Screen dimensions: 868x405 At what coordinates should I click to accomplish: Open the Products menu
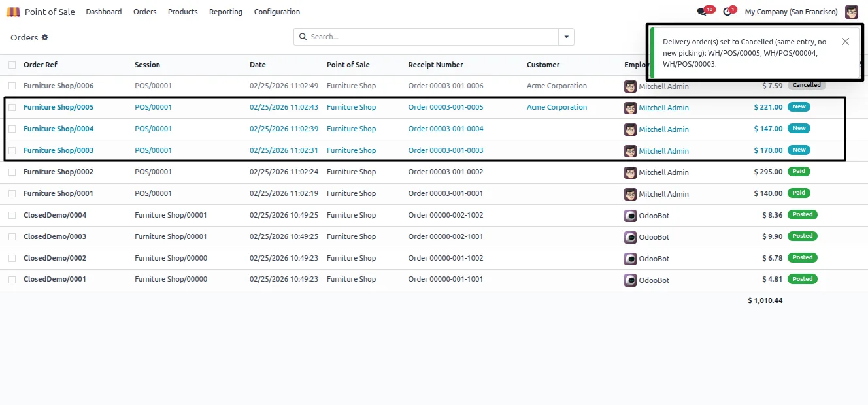(x=182, y=12)
